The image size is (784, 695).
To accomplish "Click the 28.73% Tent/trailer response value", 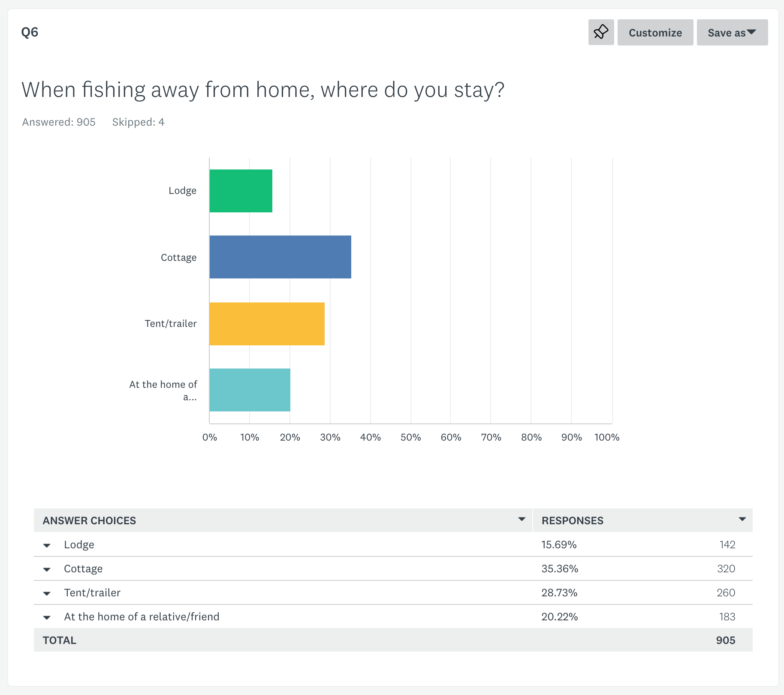I will tap(559, 592).
